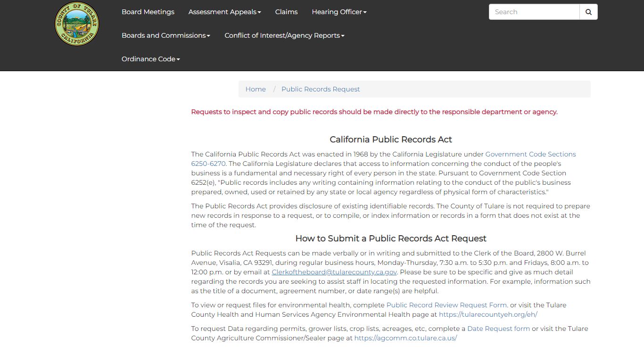Focus the Search input field
Viewport: 644px width, 362px height.
click(534, 12)
